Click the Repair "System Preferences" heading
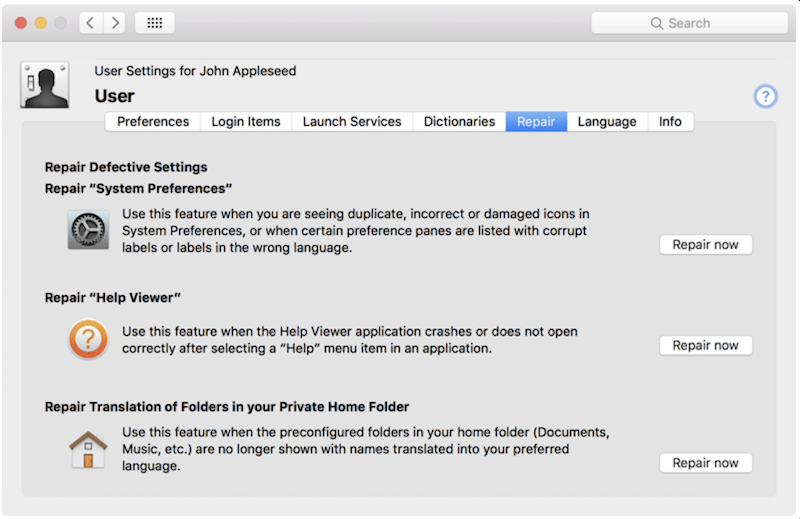Viewport: 800px width, 519px height. [138, 188]
